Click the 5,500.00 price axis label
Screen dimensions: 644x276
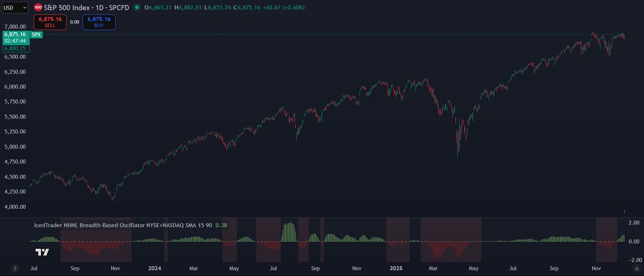pyautogui.click(x=16, y=116)
